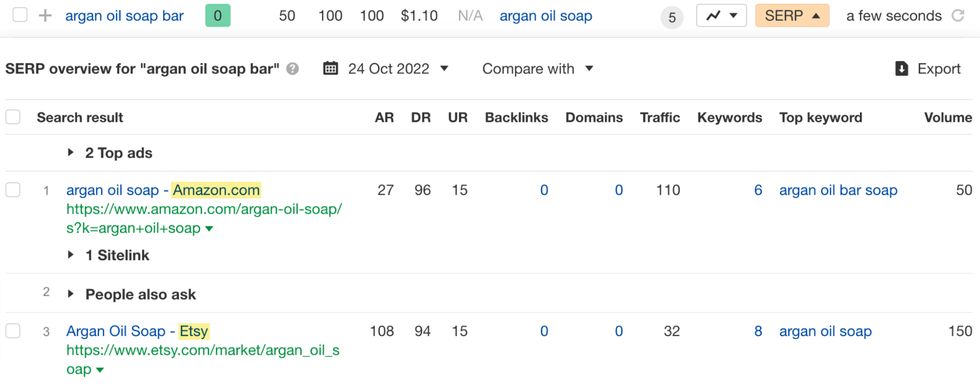The image size is (980, 384).
Task: Click Etsy AR value 108
Action: point(382,331)
